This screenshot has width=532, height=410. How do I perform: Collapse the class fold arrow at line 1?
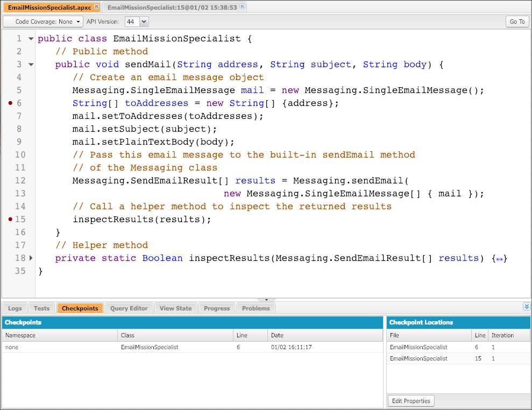click(31, 39)
